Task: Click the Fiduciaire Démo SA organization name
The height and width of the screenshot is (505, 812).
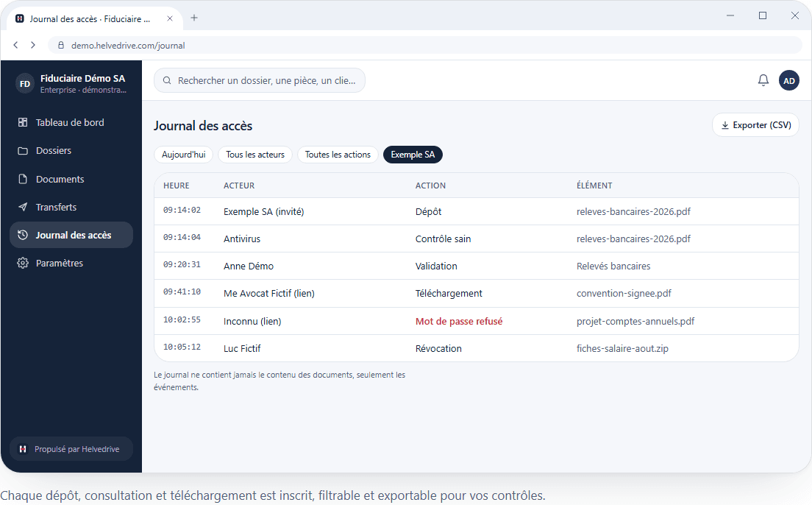Action: [83, 78]
